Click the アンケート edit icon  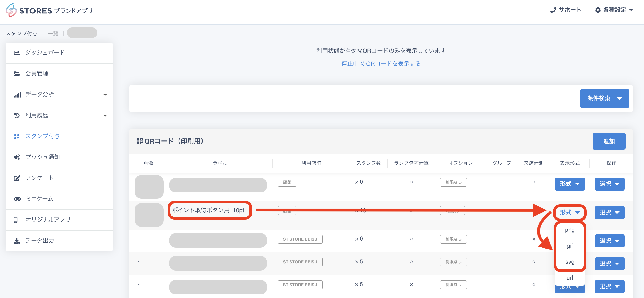click(17, 178)
